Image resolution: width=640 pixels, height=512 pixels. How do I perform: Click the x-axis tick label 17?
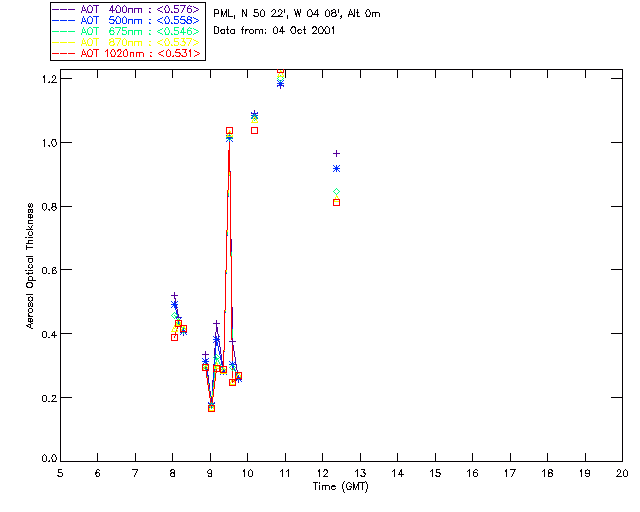tap(510, 473)
